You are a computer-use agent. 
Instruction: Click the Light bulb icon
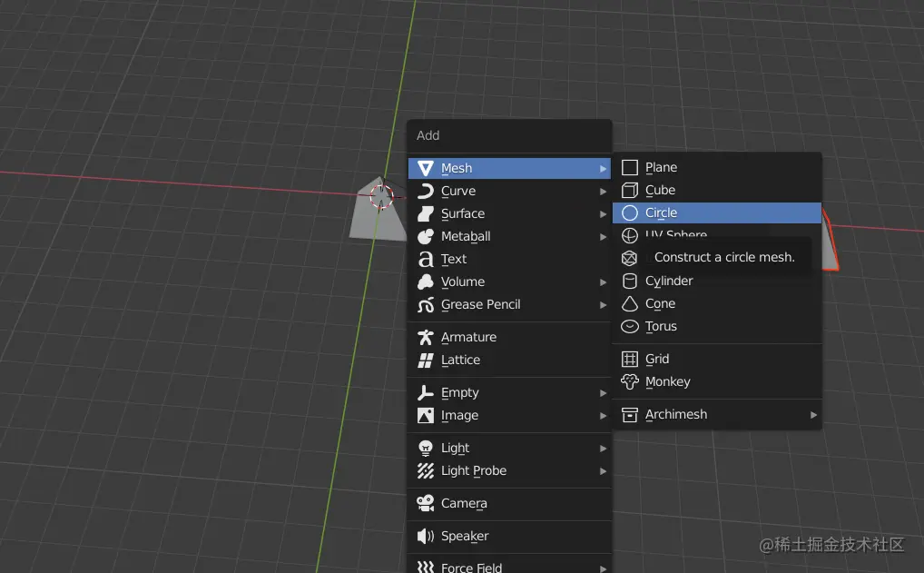coord(426,448)
